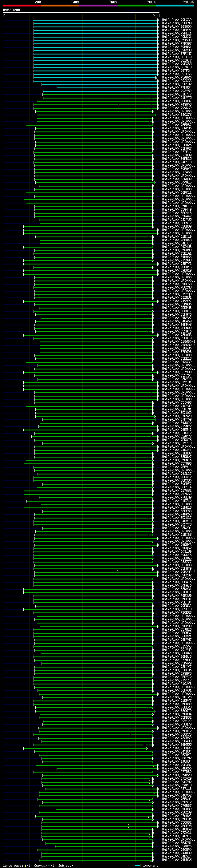Click hit label UniRef100_A3ABR0
The image size is (197, 868).
[177, 78]
